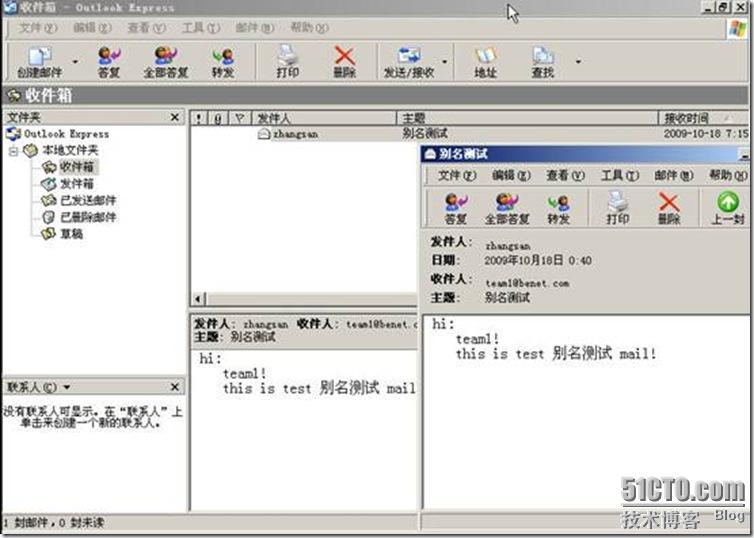The width and height of the screenshot is (754, 538).
Task: Sort by priority column header
Action: 199,118
